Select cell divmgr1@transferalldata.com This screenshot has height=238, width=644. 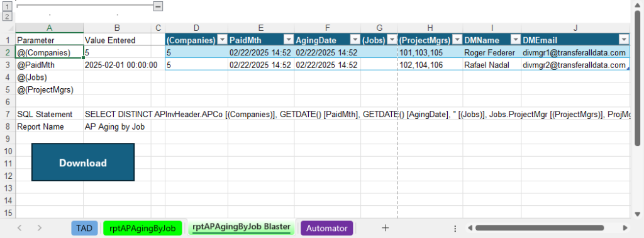click(x=575, y=52)
